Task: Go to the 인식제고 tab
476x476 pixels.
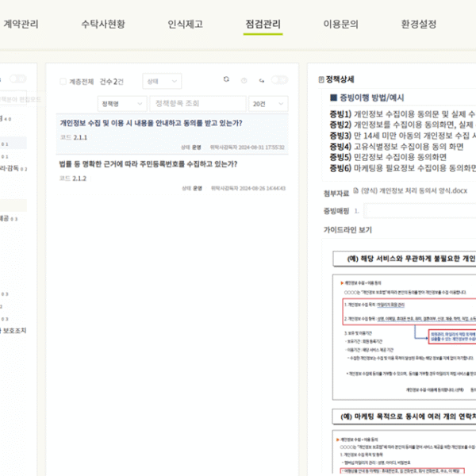Action: point(185,24)
